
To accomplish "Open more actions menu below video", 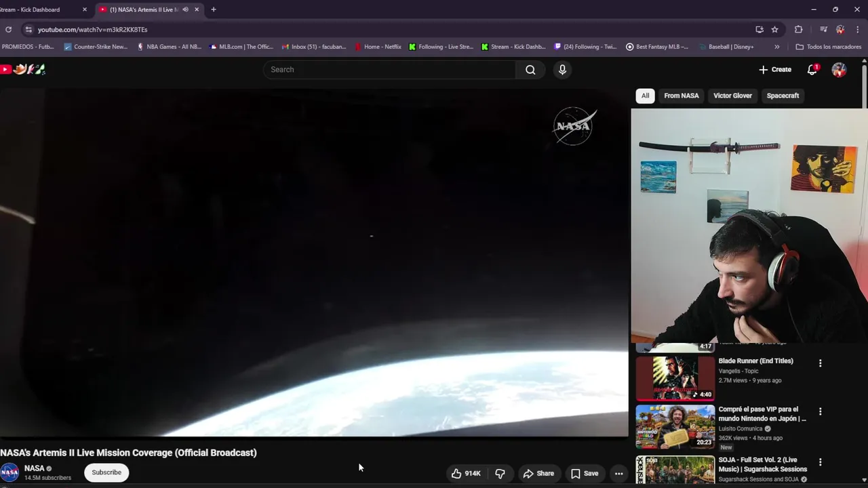I will coord(618,473).
